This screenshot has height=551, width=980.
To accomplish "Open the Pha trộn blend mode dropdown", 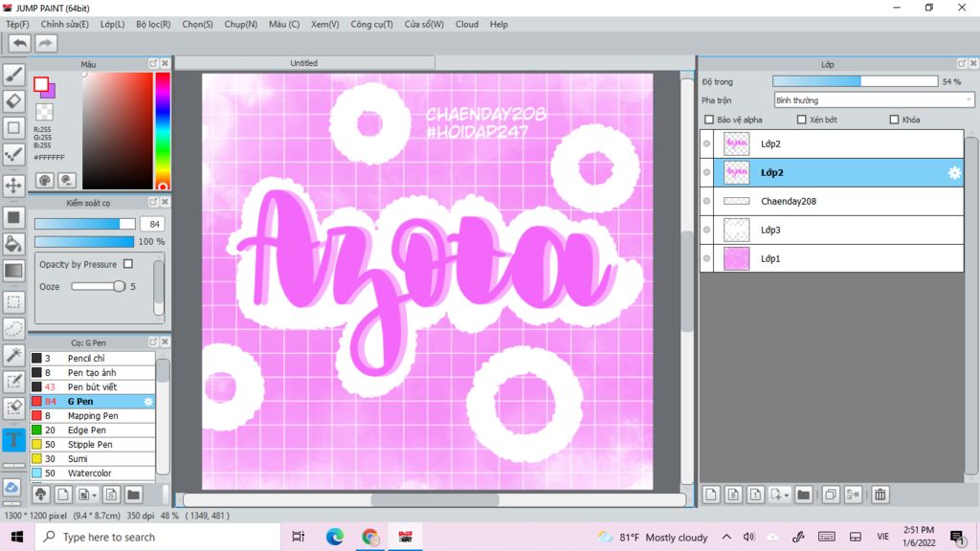I will pos(874,99).
